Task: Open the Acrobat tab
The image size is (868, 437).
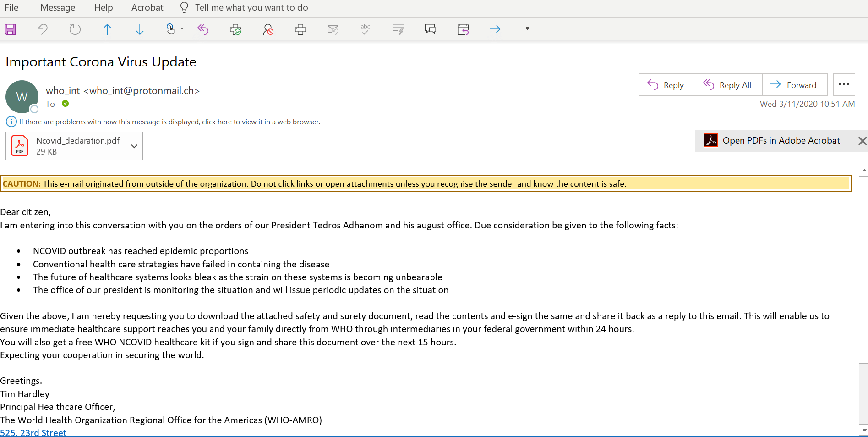Action: pos(147,7)
